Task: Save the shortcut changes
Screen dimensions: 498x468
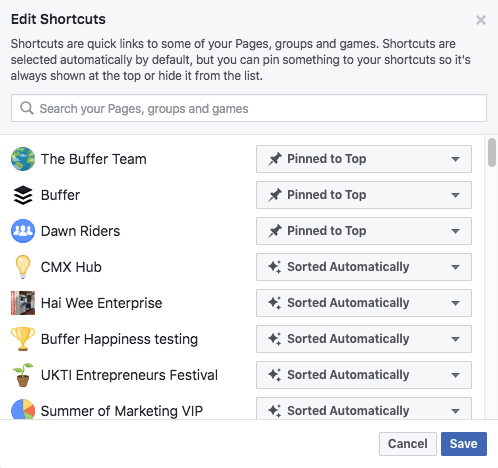Action: point(464,444)
